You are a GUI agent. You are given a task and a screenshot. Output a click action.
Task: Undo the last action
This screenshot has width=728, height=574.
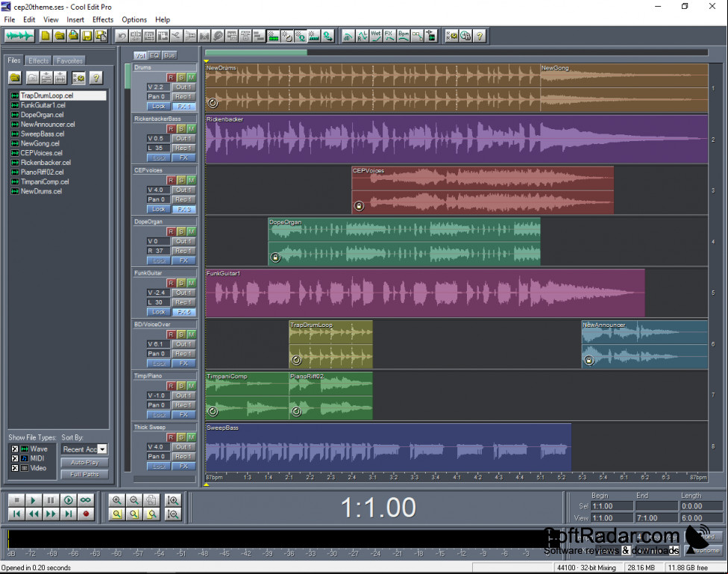coord(122,36)
